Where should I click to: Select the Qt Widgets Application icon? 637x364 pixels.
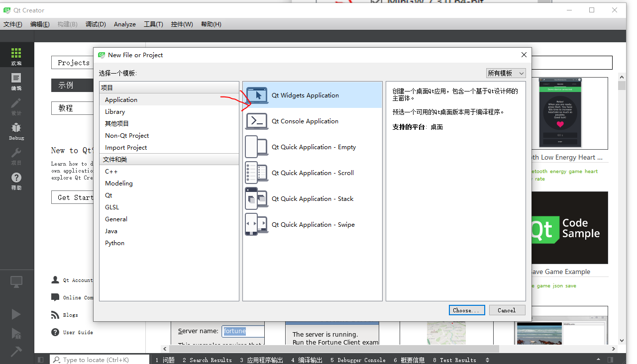click(x=257, y=95)
